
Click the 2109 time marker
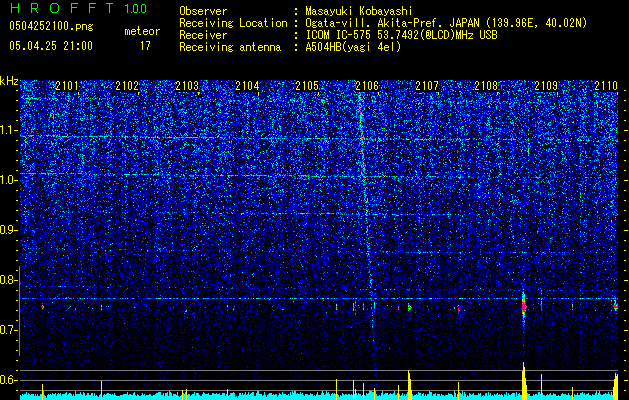[x=546, y=85]
